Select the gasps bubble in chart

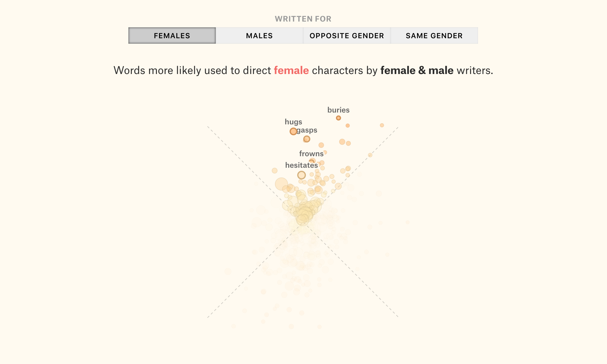[307, 139]
